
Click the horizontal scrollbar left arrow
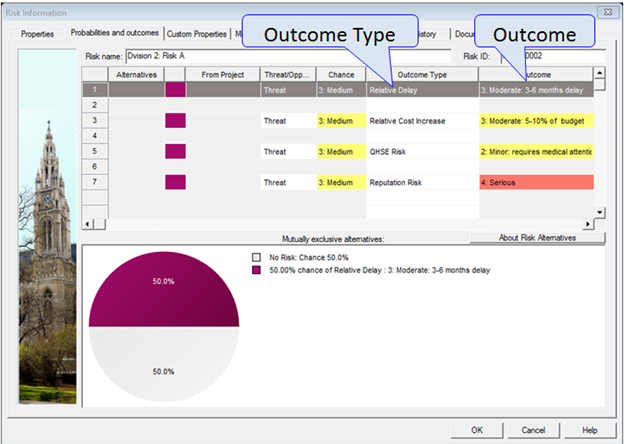click(x=88, y=223)
